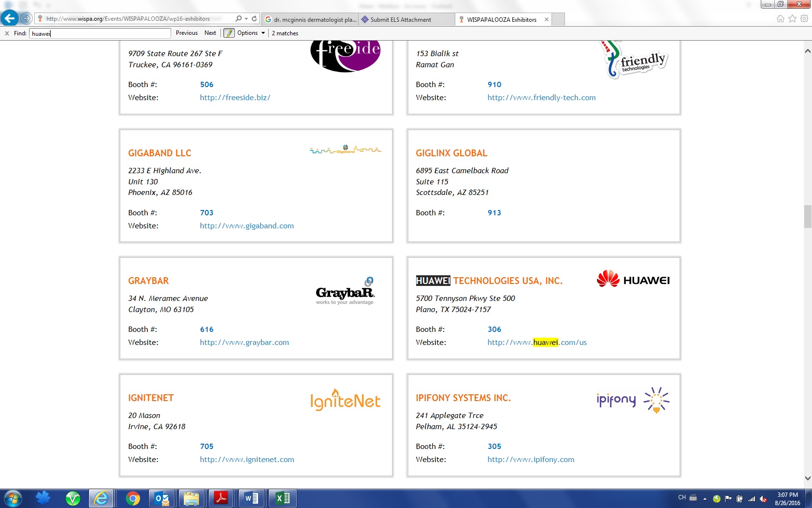The image size is (812, 508).
Task: Click the GIGLINX GLOBAL heading
Action: pyautogui.click(x=451, y=153)
